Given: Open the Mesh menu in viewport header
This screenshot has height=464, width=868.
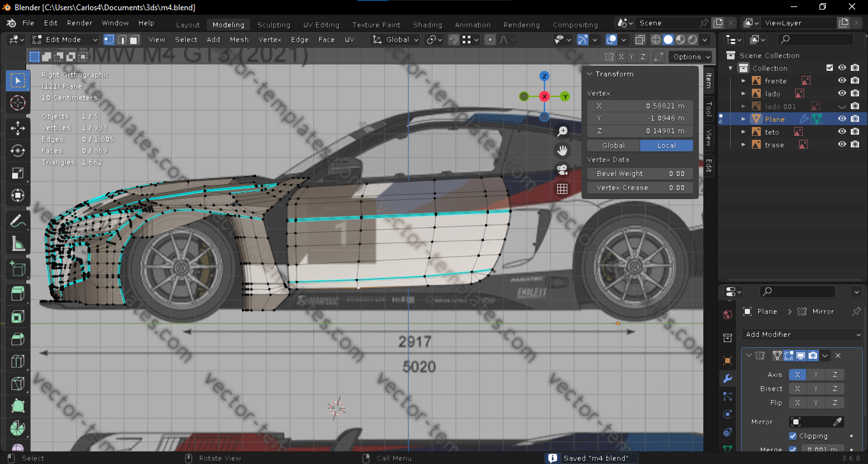Looking at the screenshot, I should (239, 40).
